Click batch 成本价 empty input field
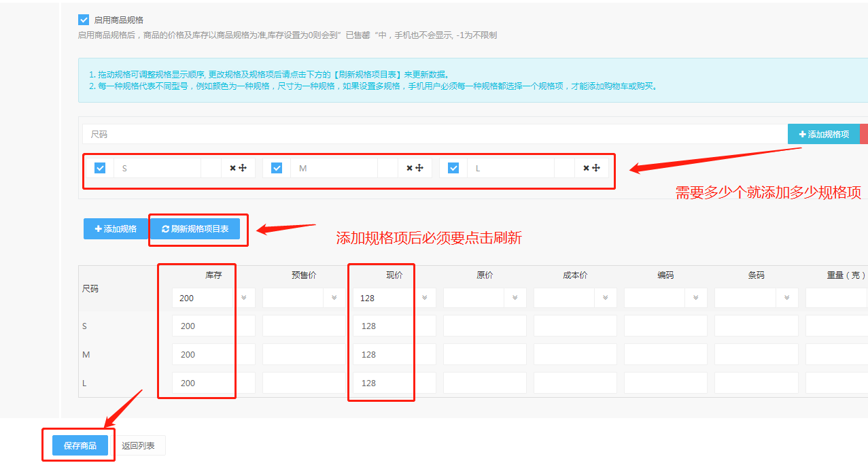This screenshot has height=463, width=868. click(564, 298)
